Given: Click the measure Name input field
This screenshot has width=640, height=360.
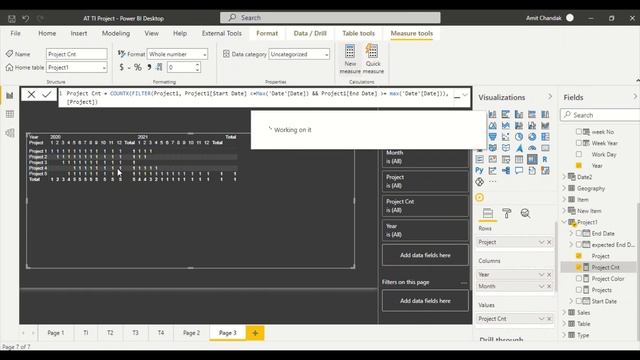Looking at the screenshot, I should click(x=77, y=54).
